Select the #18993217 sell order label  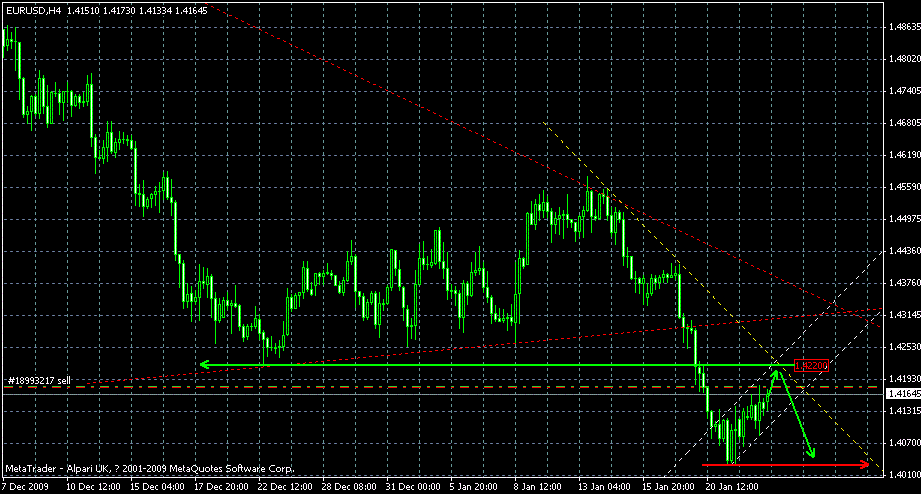pyautogui.click(x=39, y=381)
